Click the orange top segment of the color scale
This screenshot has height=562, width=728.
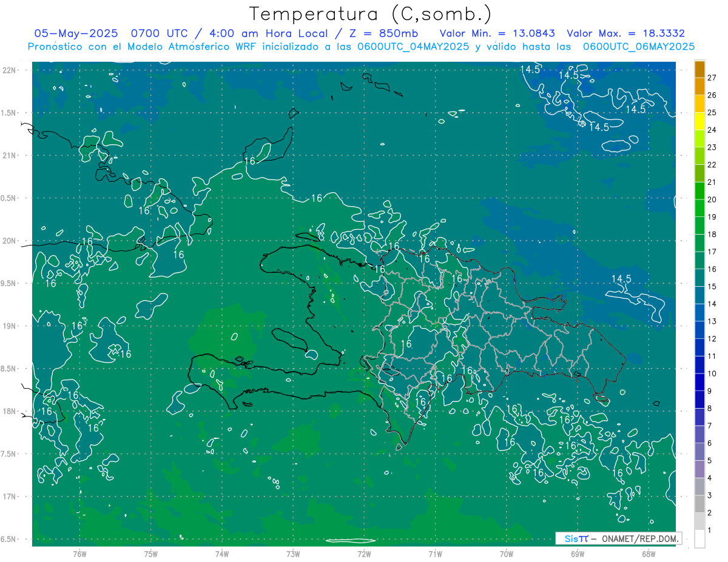699,69
